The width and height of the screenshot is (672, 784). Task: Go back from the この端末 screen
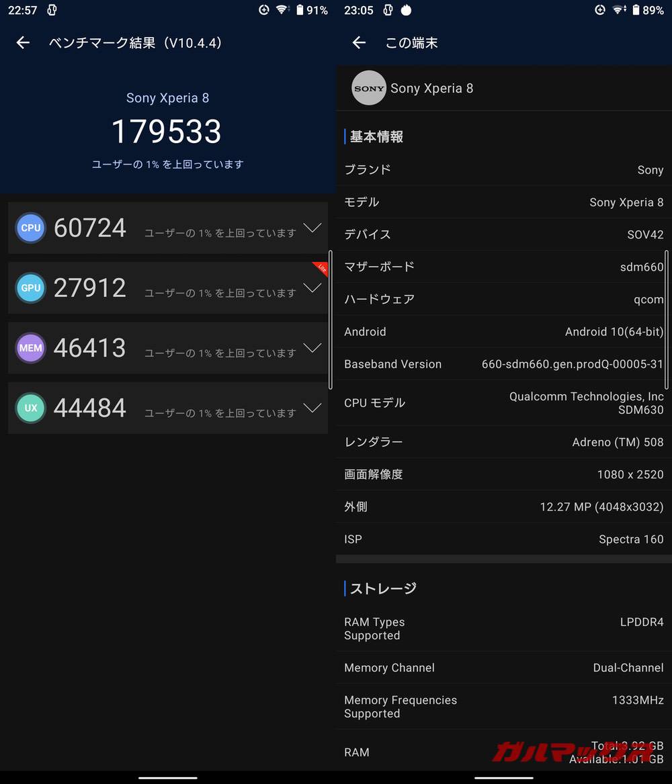359,42
